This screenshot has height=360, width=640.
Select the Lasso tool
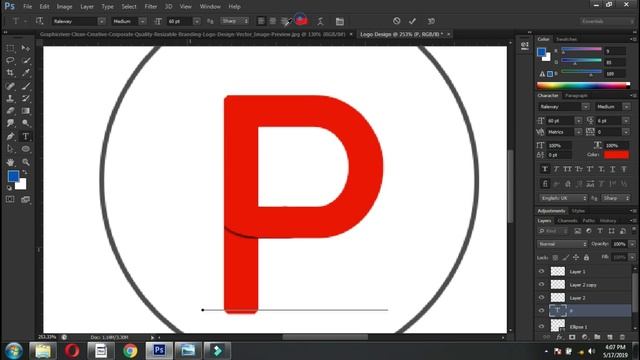[10, 60]
